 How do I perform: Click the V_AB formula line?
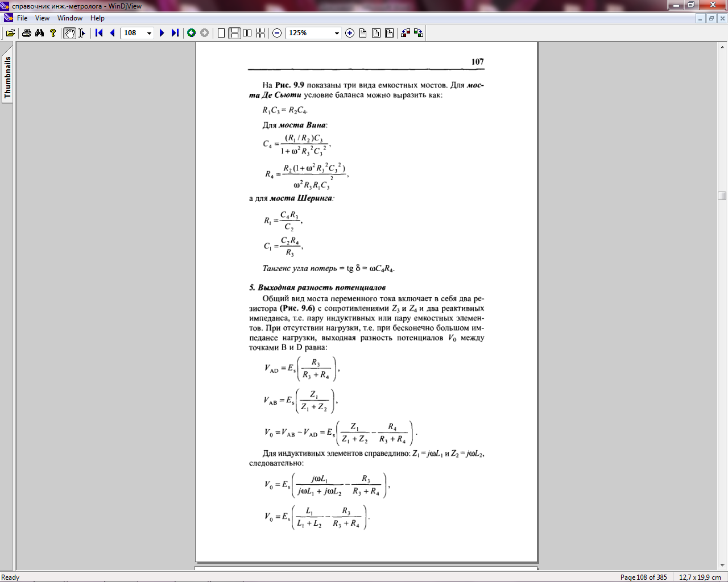(301, 401)
